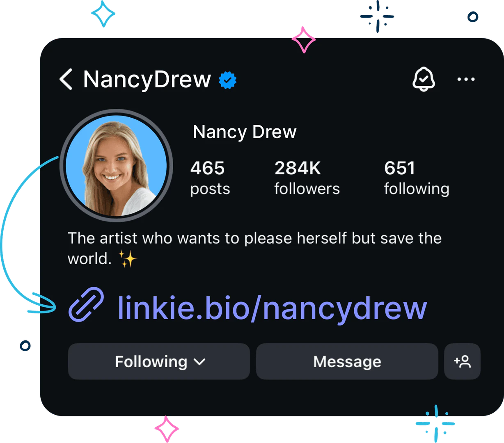Toggle the notification bell icon
This screenshot has width=504, height=443.
[424, 79]
